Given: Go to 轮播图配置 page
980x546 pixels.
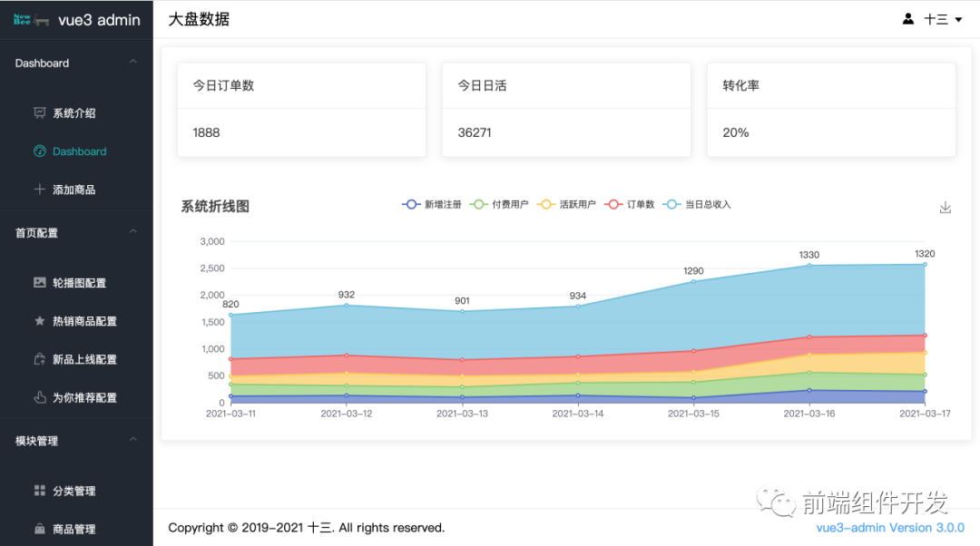Looking at the screenshot, I should [x=76, y=283].
